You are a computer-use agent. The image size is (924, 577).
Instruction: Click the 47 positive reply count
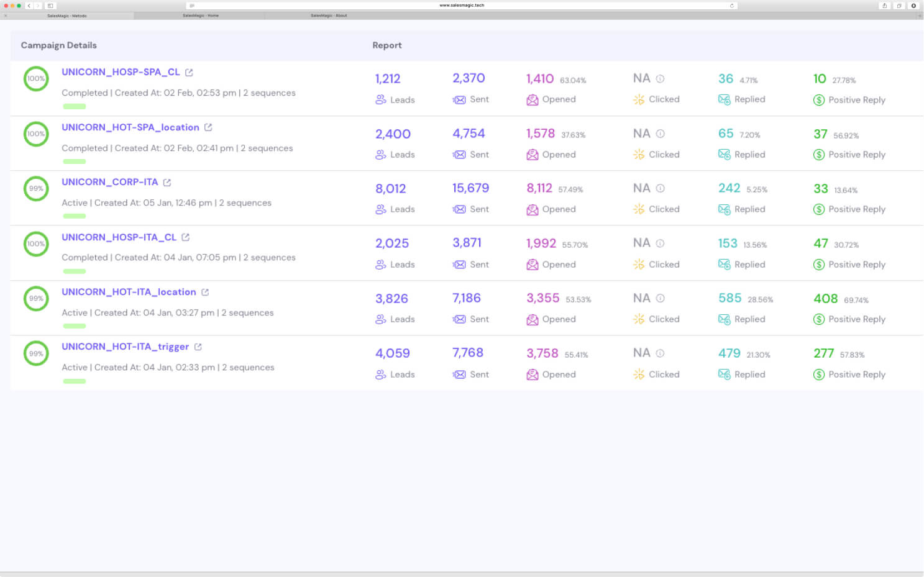coord(821,243)
